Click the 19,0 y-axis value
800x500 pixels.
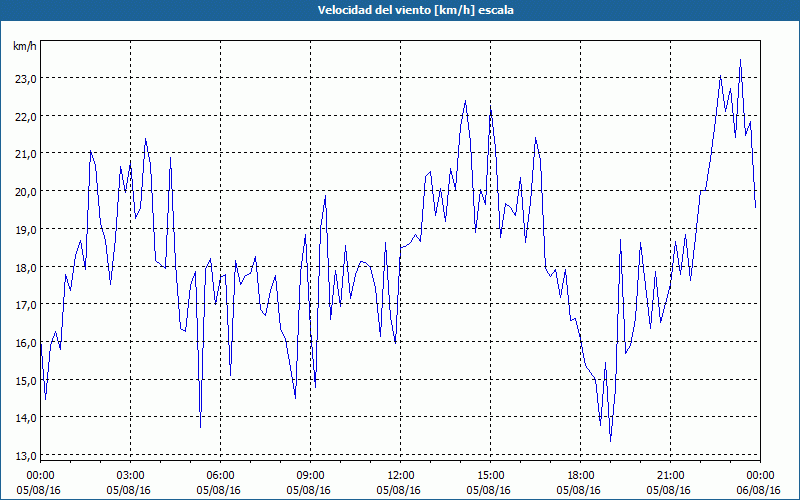tap(25, 230)
